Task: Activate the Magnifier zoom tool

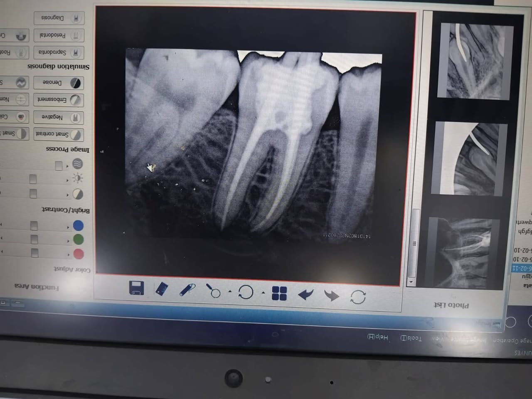Action: 216,292
